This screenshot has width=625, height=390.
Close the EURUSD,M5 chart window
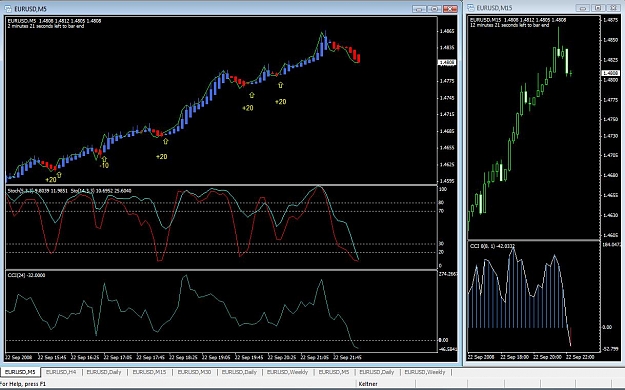click(450, 9)
